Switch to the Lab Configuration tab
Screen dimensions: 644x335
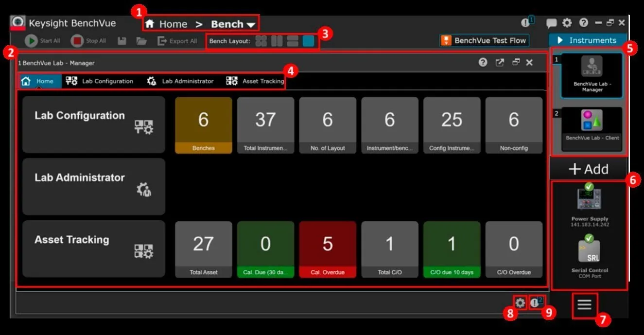click(x=100, y=81)
